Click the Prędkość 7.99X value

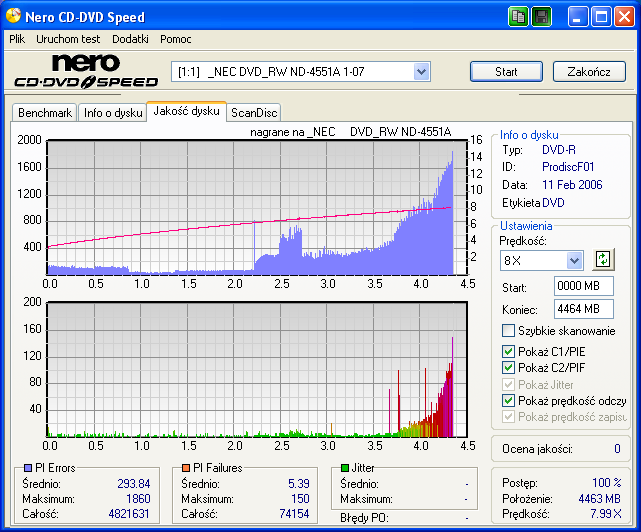tap(605, 514)
